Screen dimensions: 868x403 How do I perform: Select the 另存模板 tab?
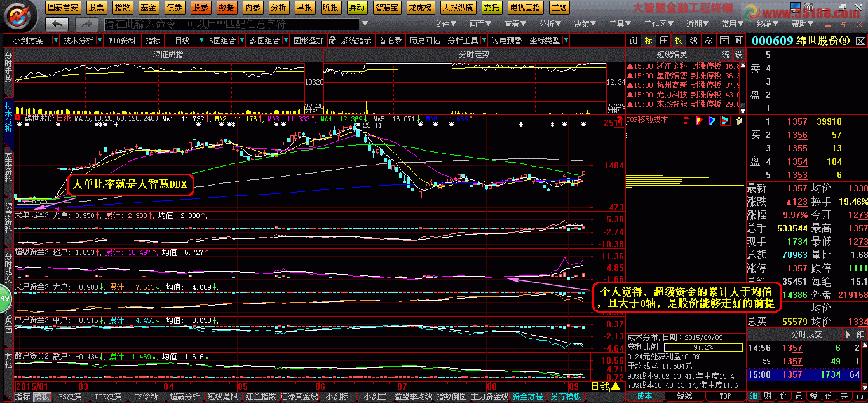(566, 397)
